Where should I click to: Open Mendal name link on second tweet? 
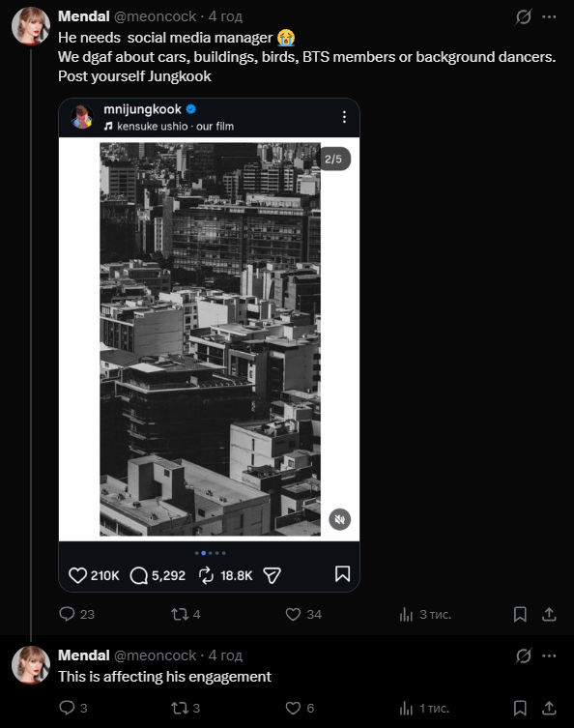coord(84,655)
